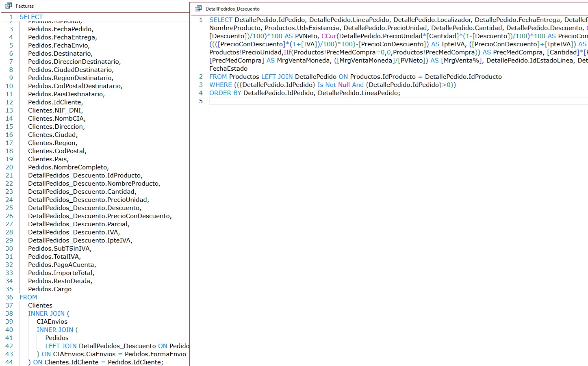Click FROM keyword on line 36 of Facturas
Screen dimensions: 588x366
(28, 297)
